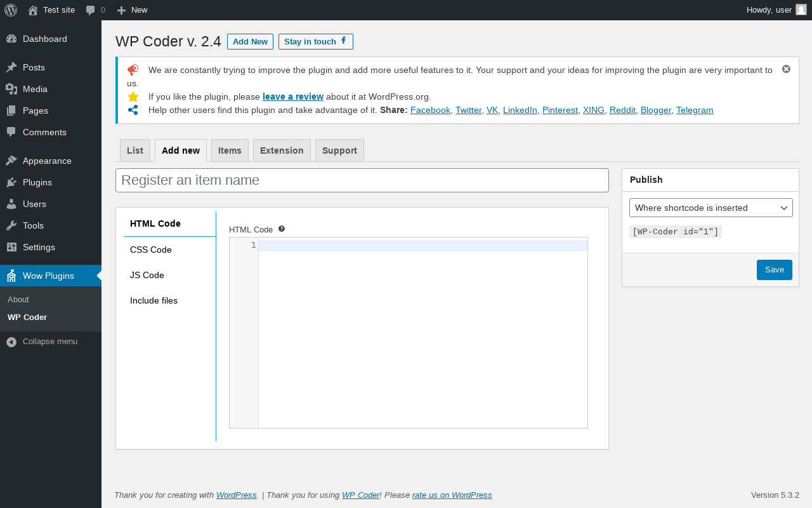Click rate us on WordPress link

click(452, 495)
